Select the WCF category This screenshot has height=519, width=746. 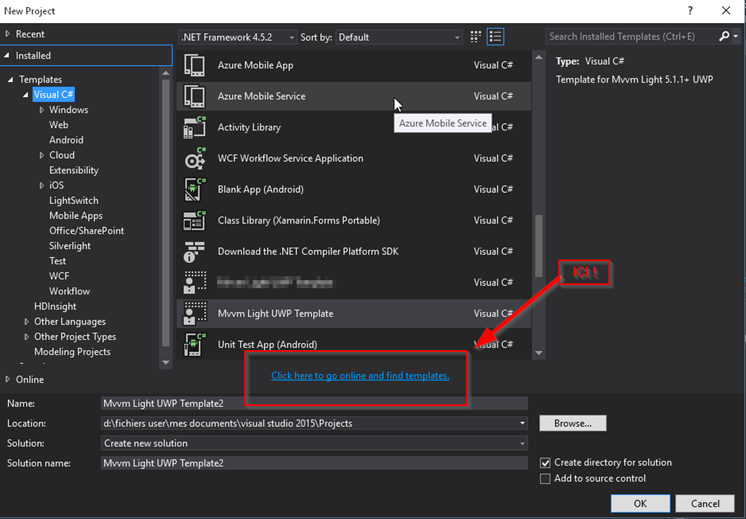(x=59, y=276)
